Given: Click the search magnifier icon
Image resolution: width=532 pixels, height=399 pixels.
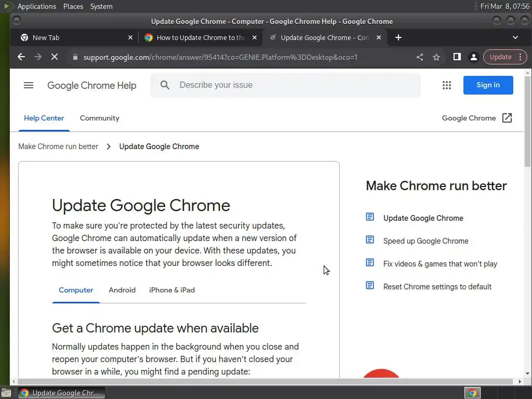Looking at the screenshot, I should (165, 85).
